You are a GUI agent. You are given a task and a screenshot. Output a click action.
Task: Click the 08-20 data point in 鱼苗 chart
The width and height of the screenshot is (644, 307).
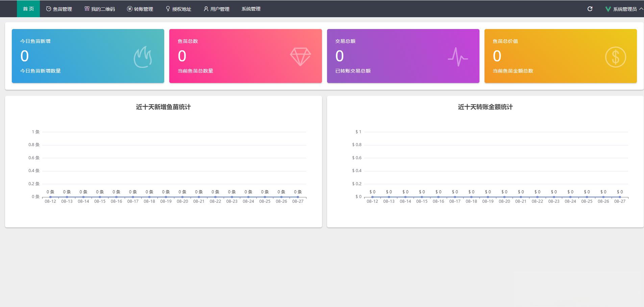click(x=182, y=197)
